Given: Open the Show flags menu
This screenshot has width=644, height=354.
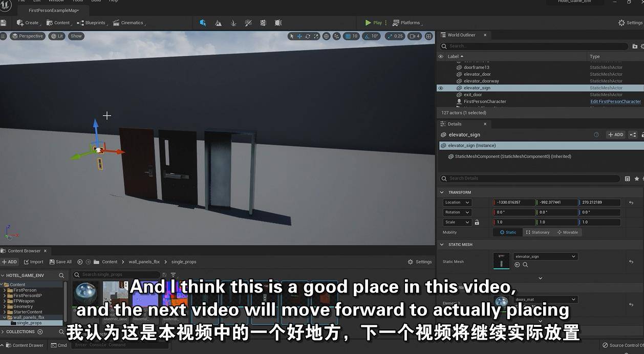Looking at the screenshot, I should pos(76,36).
